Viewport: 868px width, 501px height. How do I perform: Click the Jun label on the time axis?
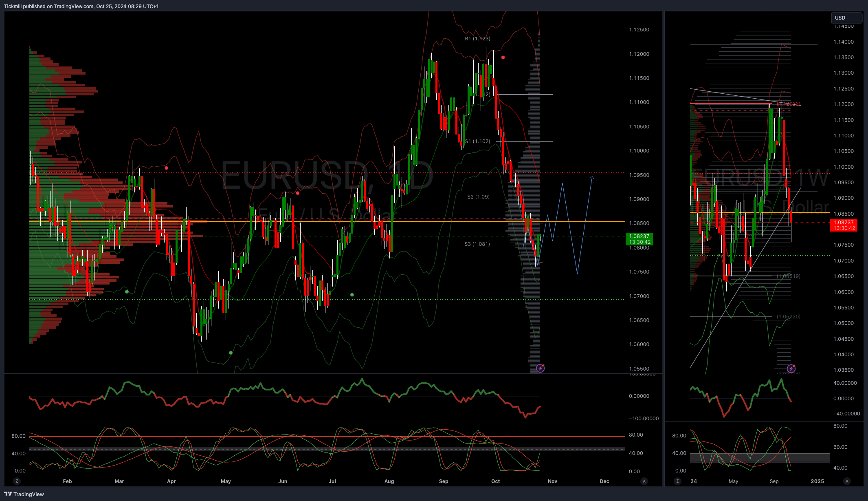pos(283,481)
